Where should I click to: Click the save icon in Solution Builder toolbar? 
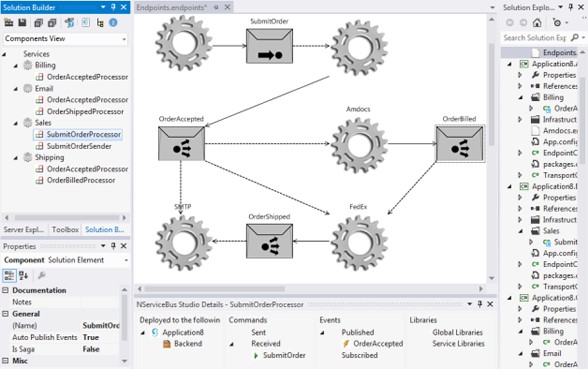pyautogui.click(x=22, y=23)
